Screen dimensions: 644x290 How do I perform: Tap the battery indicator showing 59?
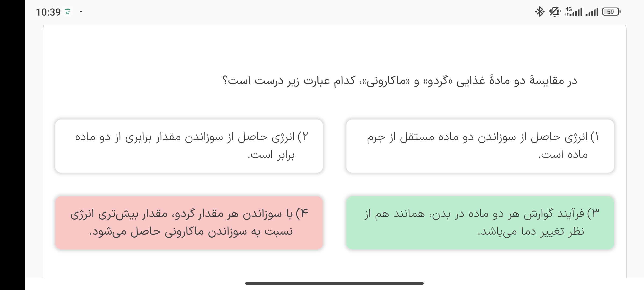[x=611, y=12]
